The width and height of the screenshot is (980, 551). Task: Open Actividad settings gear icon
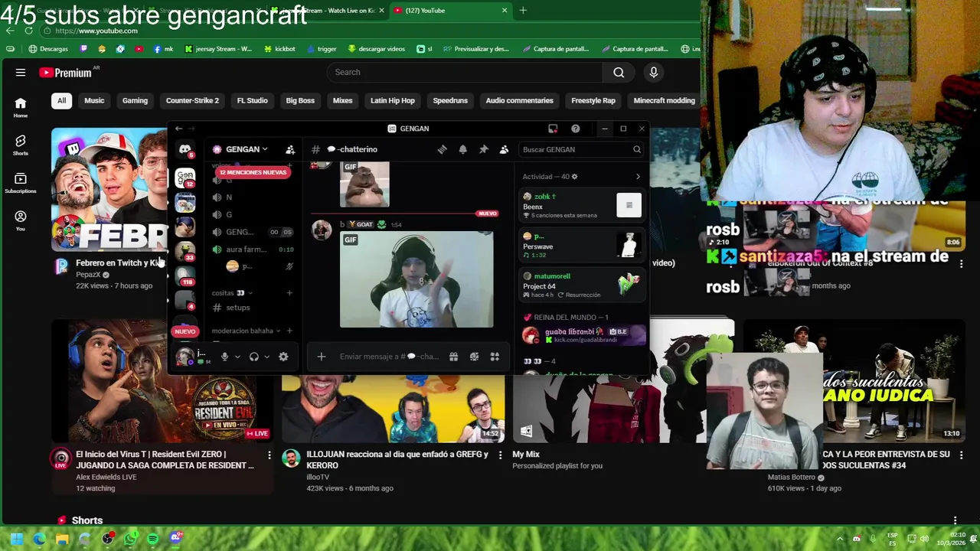575,177
